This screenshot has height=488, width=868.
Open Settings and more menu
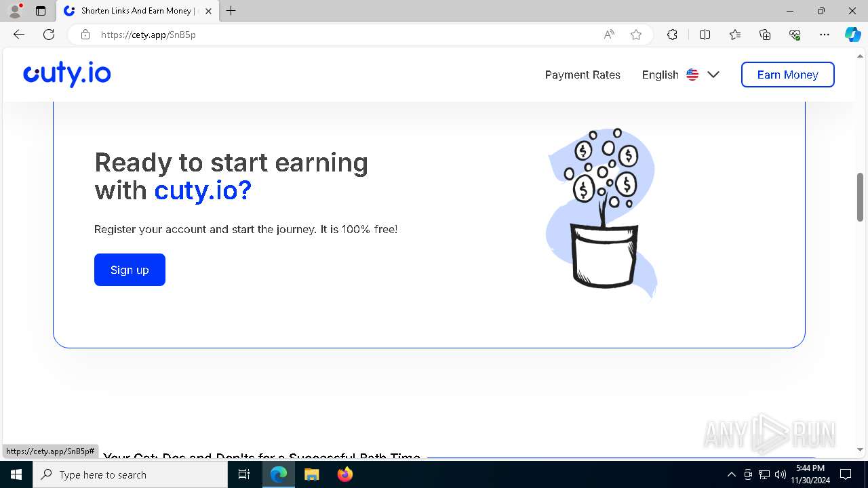click(x=825, y=35)
